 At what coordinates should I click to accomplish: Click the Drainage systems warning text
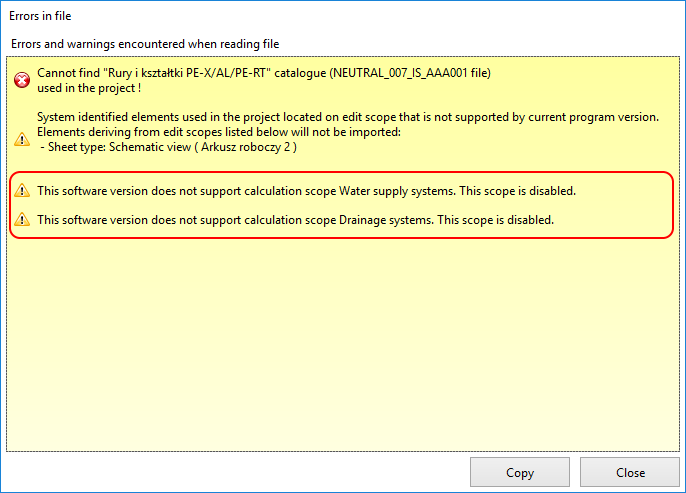295,220
